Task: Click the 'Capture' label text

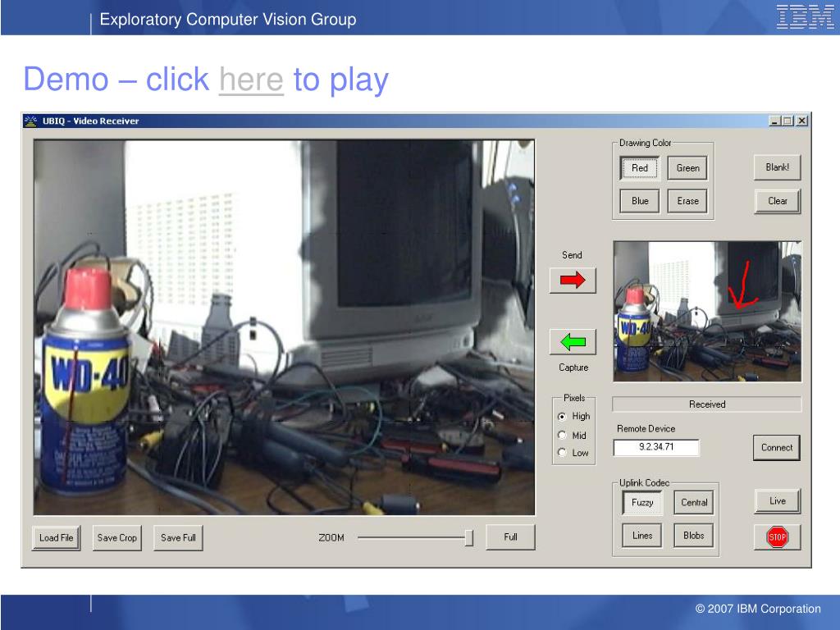Action: pyautogui.click(x=573, y=367)
